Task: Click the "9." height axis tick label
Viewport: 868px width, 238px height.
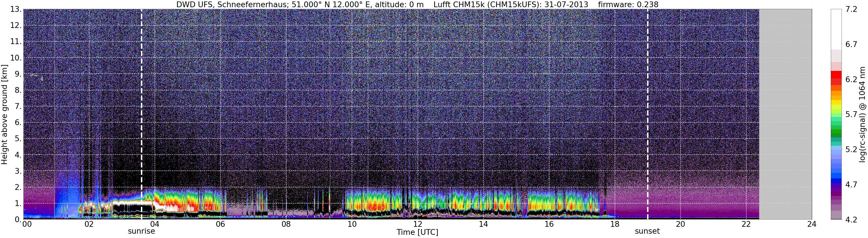Action: click(18, 74)
